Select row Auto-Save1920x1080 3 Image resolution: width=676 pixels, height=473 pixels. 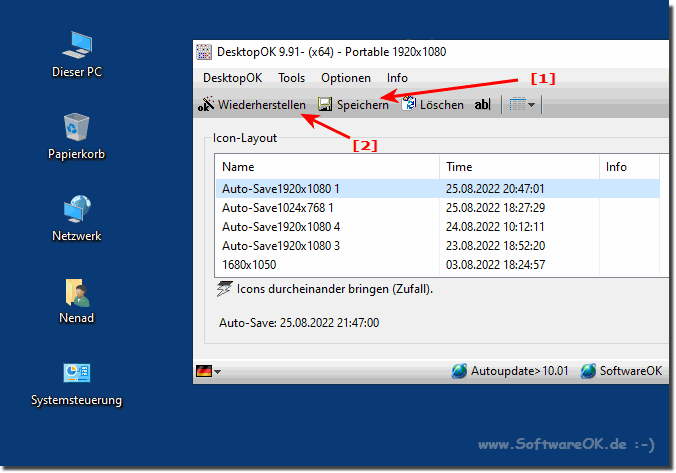coord(438,245)
